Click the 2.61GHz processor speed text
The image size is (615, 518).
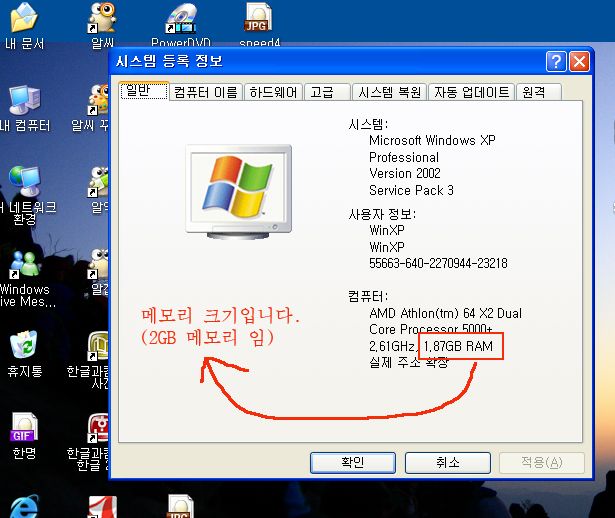pos(392,346)
